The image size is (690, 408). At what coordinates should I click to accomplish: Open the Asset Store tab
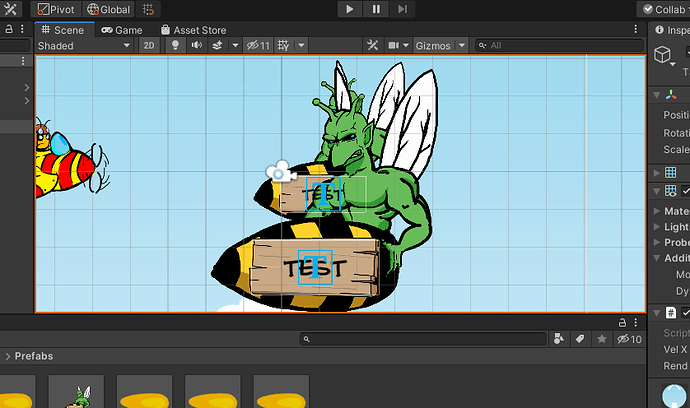click(x=194, y=30)
